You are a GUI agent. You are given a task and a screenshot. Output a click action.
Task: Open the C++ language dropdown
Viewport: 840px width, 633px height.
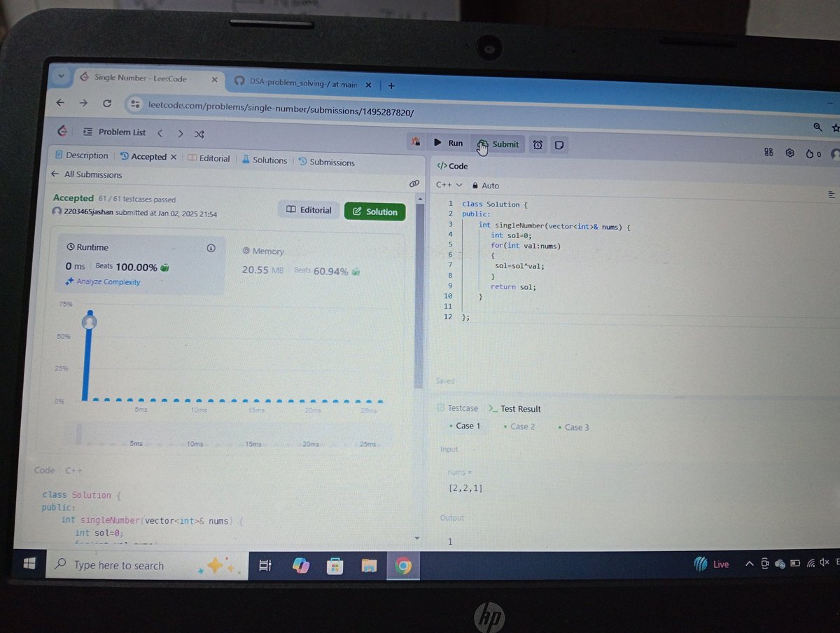click(449, 185)
